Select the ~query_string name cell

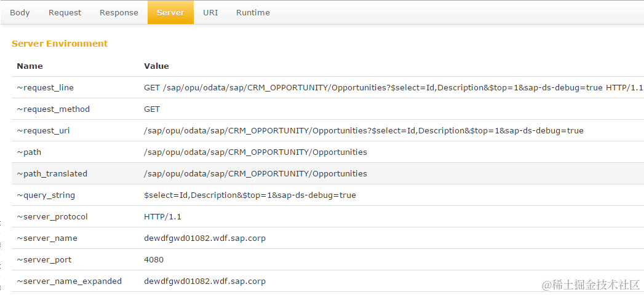pos(46,195)
